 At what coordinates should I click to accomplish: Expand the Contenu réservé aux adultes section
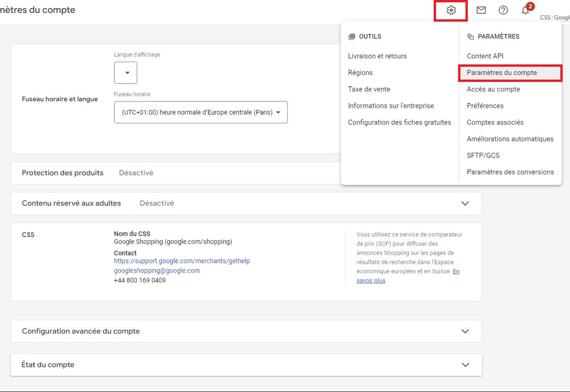point(465,203)
